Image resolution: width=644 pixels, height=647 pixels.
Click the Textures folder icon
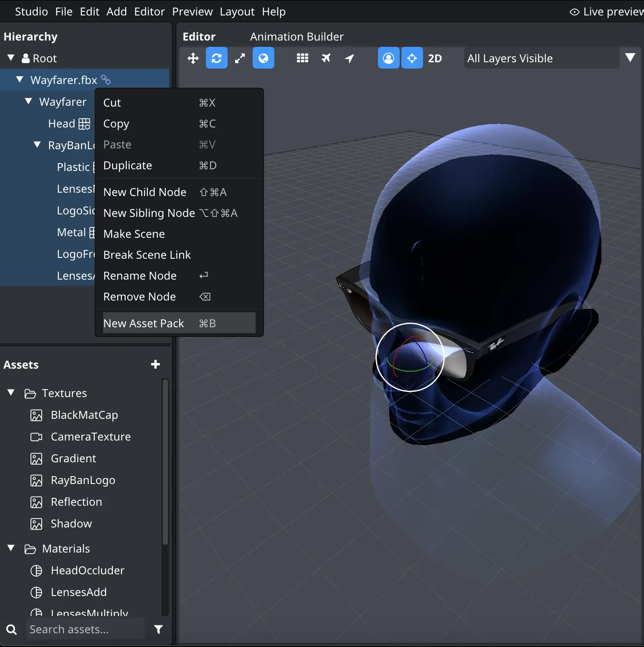pos(30,393)
